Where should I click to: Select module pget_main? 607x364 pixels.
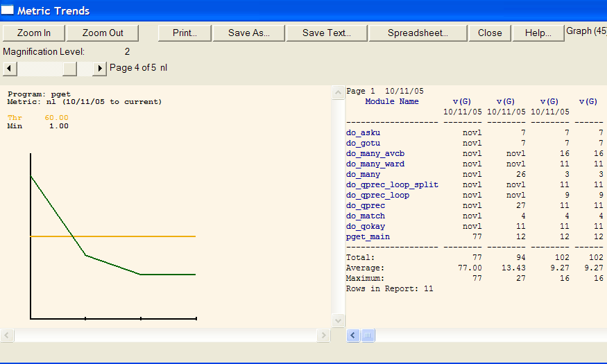coord(368,236)
